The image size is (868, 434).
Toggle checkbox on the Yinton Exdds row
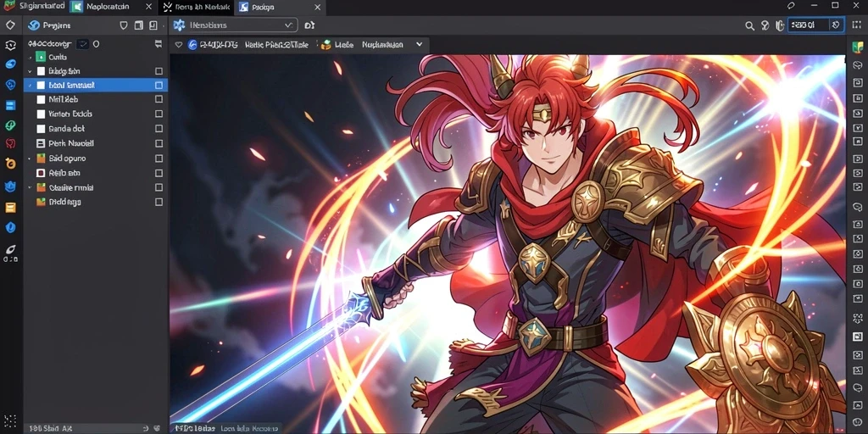(159, 114)
